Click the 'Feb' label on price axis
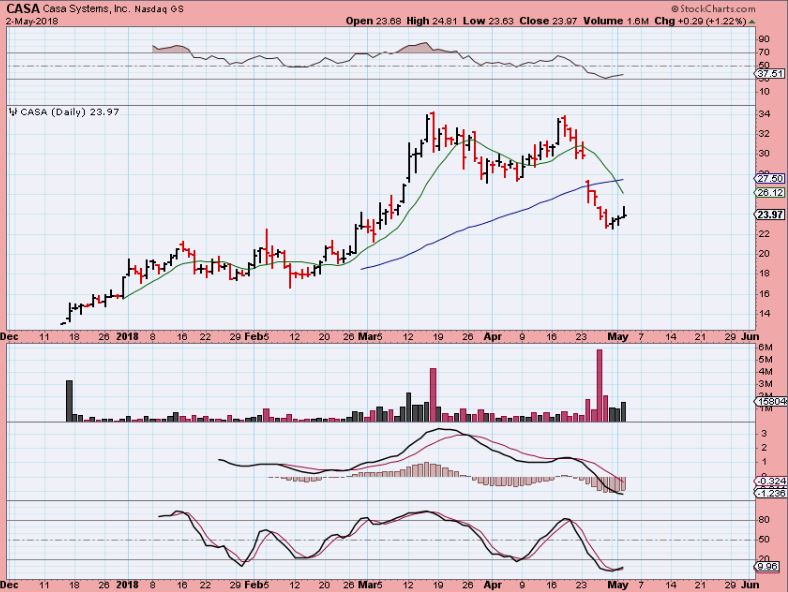788x592 pixels. (254, 337)
